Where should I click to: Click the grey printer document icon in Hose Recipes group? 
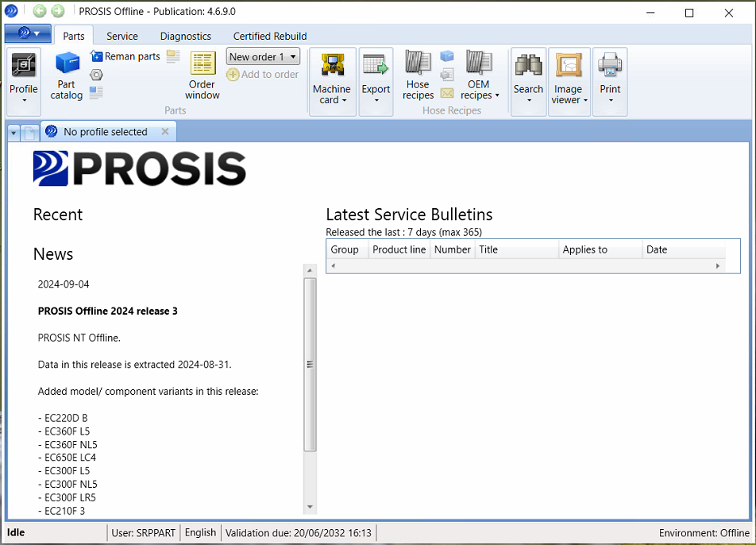click(x=447, y=74)
